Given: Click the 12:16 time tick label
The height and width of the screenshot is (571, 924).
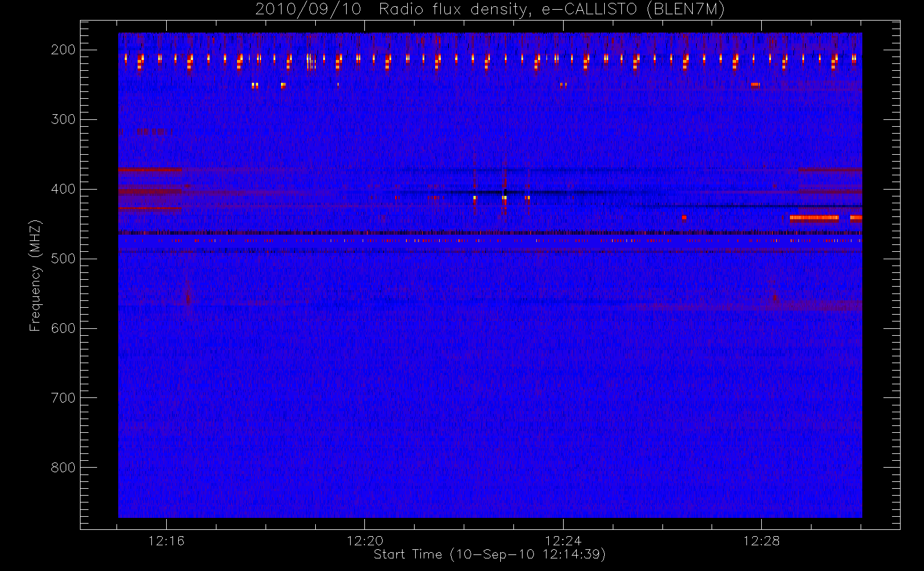Looking at the screenshot, I should [166, 541].
